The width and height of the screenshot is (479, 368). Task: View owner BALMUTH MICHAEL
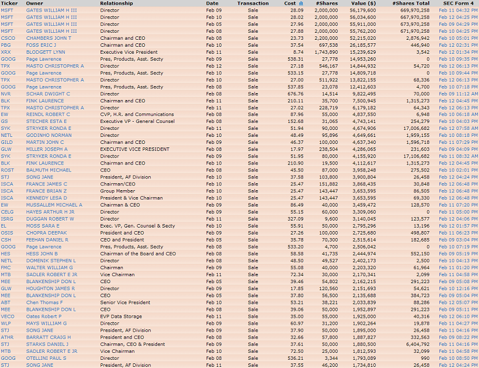48,170
